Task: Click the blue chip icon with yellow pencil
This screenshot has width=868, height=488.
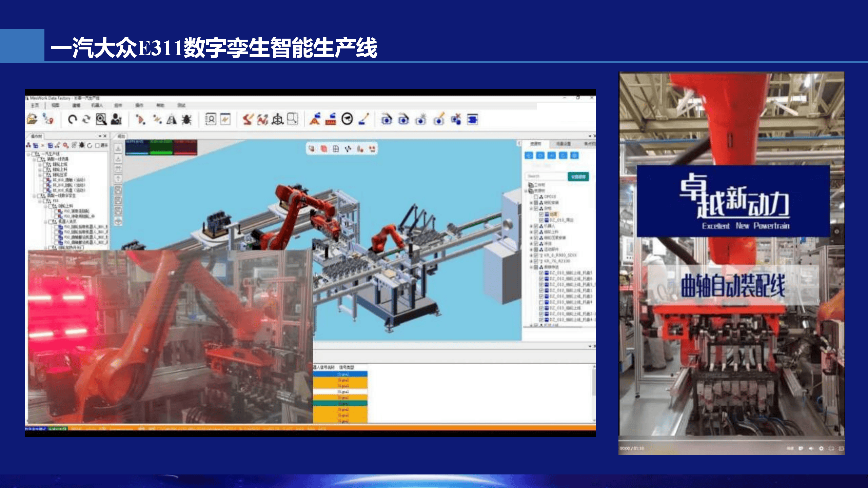Action: (x=439, y=119)
